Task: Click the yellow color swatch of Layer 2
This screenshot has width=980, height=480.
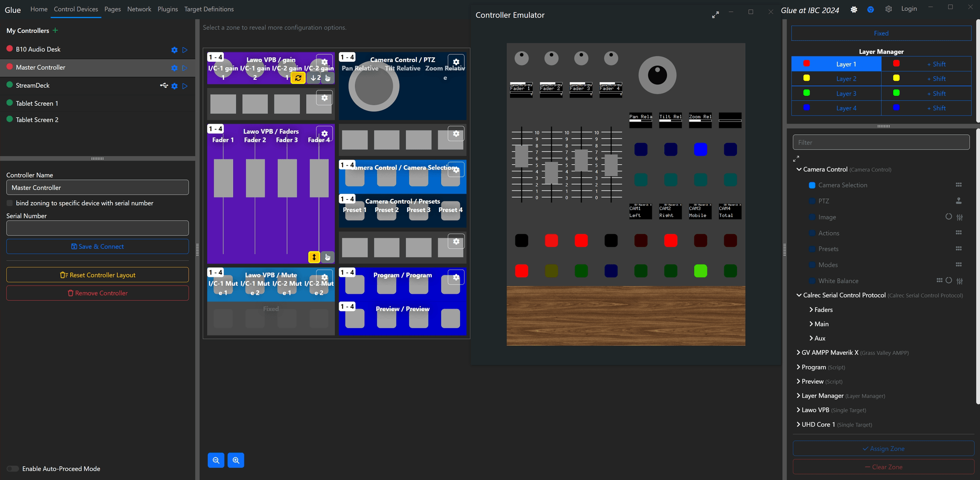Action: [x=807, y=78]
